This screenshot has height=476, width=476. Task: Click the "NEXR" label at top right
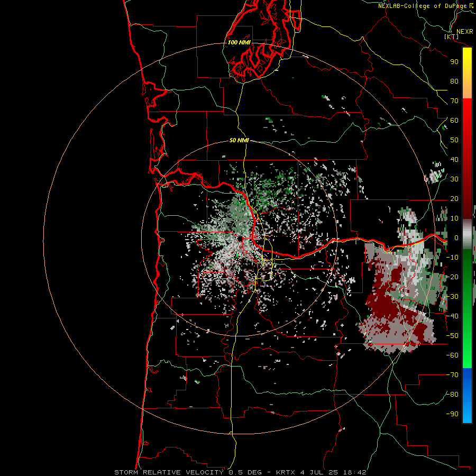464,32
